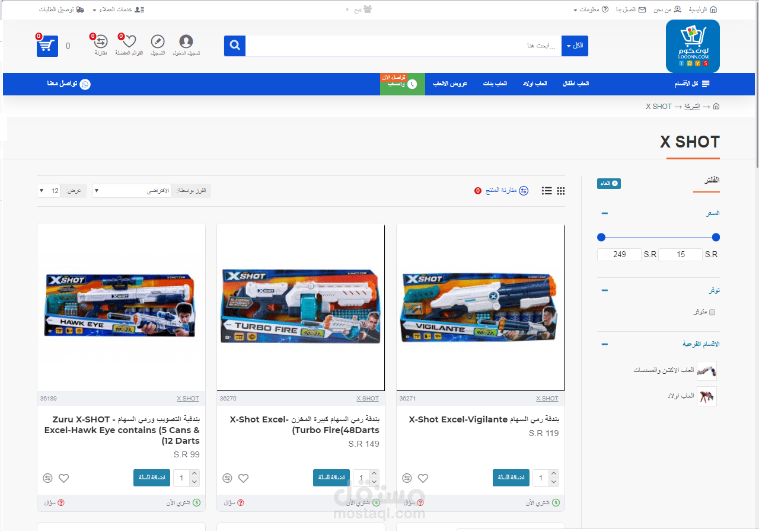759x532 pixels.
Task: Open the favorites heart icon in header
Action: tap(129, 41)
